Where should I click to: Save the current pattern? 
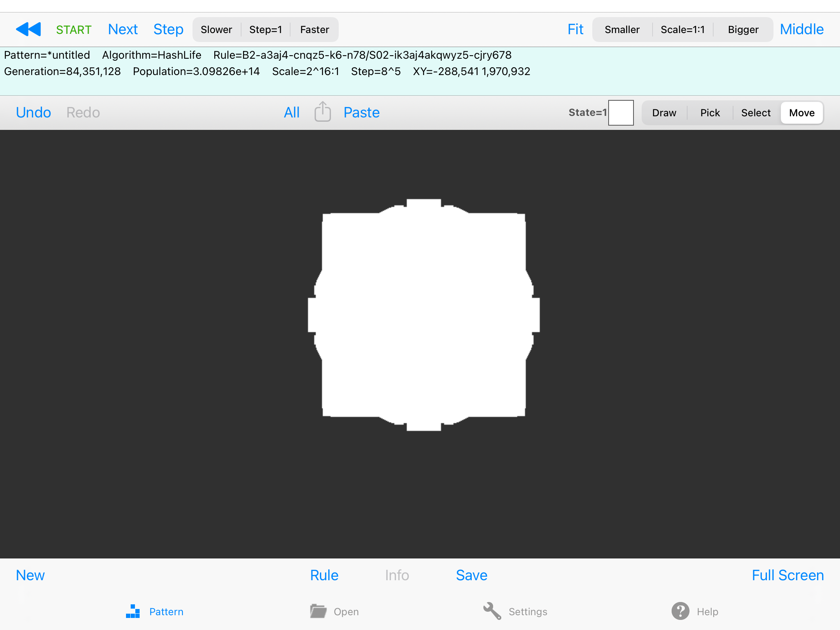pos(472,575)
